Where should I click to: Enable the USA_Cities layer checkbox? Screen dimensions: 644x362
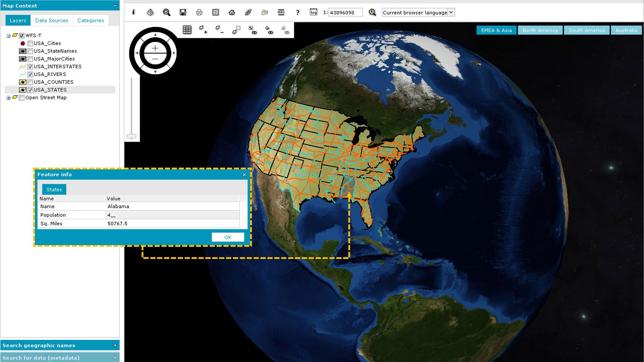(x=30, y=43)
